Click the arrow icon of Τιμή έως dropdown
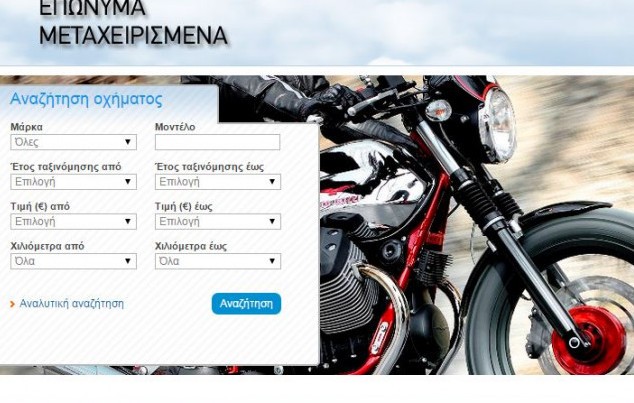 [272, 222]
